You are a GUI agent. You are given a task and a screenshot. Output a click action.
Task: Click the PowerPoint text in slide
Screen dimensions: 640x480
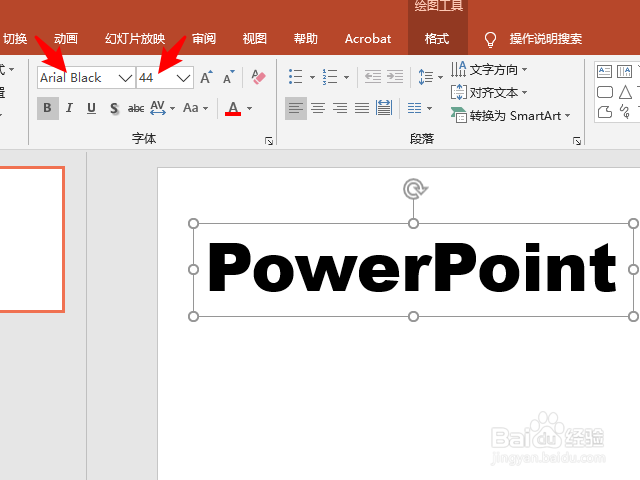pyautogui.click(x=412, y=267)
